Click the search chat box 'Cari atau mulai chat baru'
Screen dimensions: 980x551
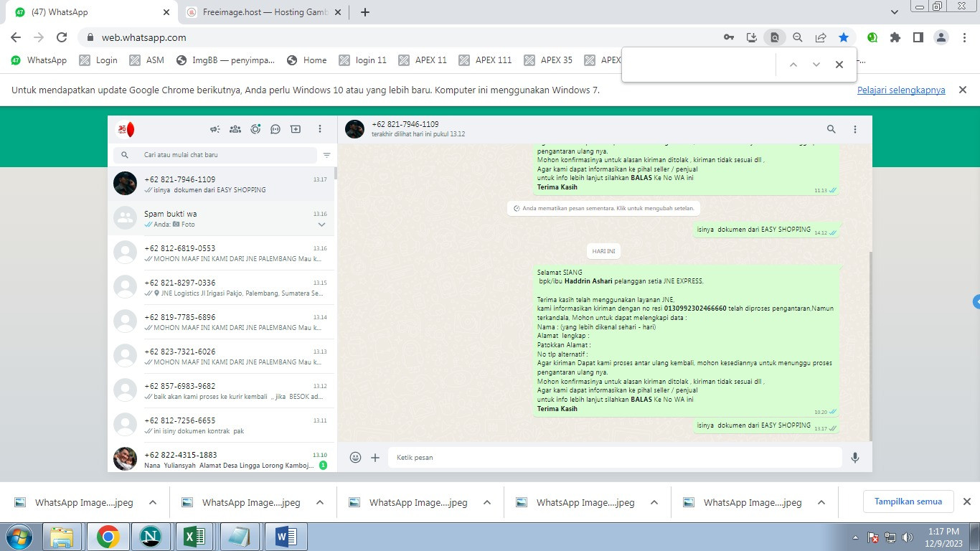pos(215,155)
